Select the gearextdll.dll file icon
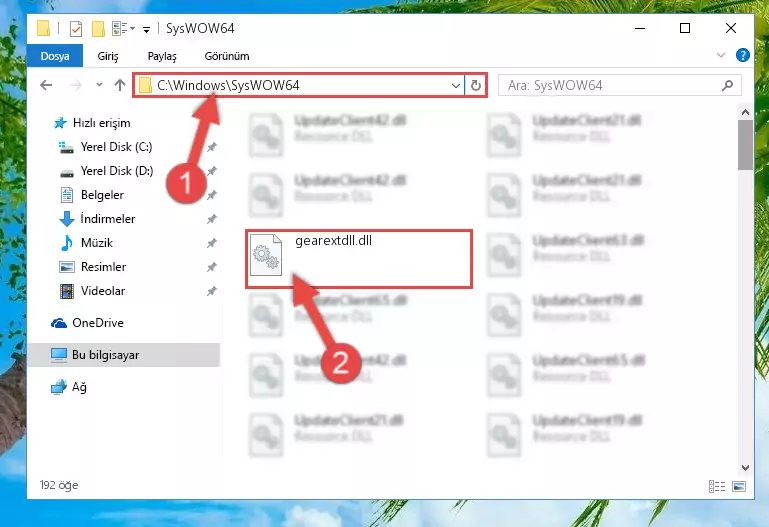Screen dimensions: 769x527 [x=266, y=255]
